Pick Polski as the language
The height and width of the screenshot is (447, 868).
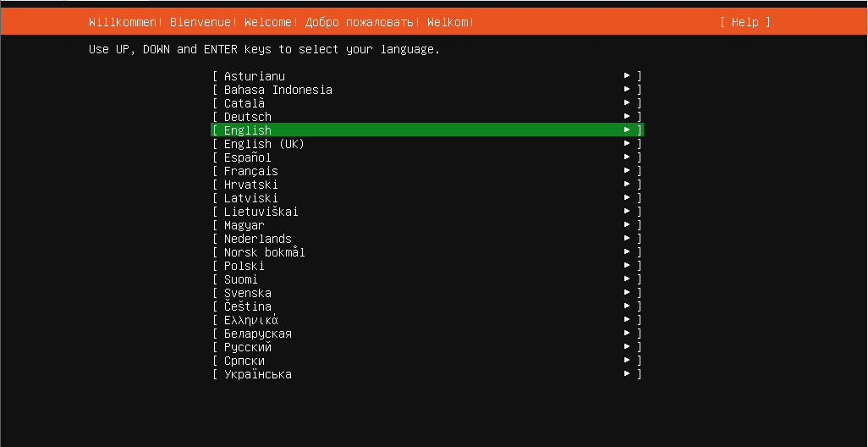244,266
